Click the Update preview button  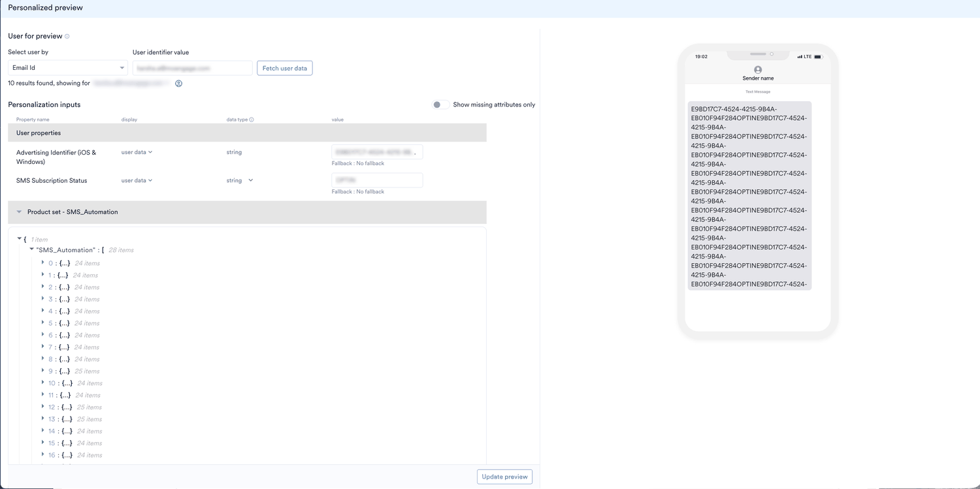504,477
